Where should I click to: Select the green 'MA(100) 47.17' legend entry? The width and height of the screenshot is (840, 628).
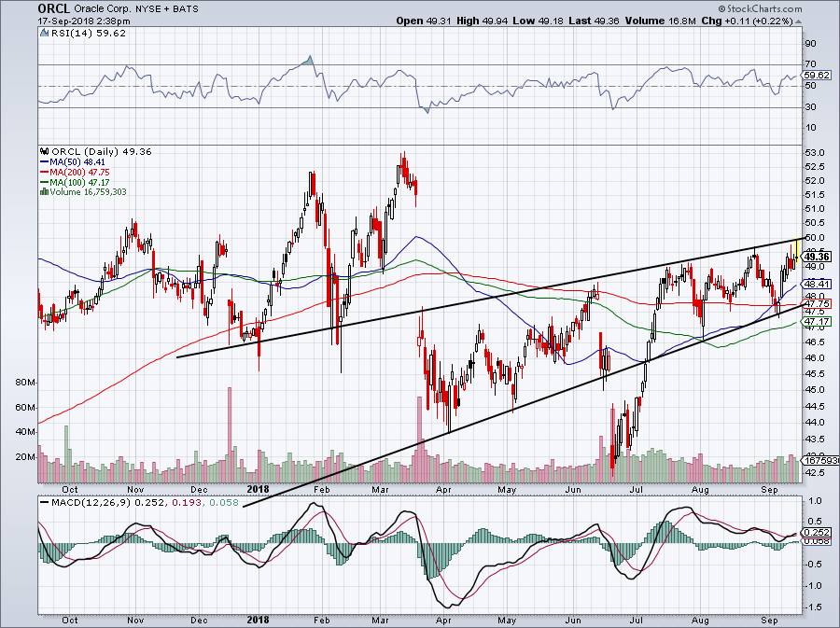(x=76, y=183)
